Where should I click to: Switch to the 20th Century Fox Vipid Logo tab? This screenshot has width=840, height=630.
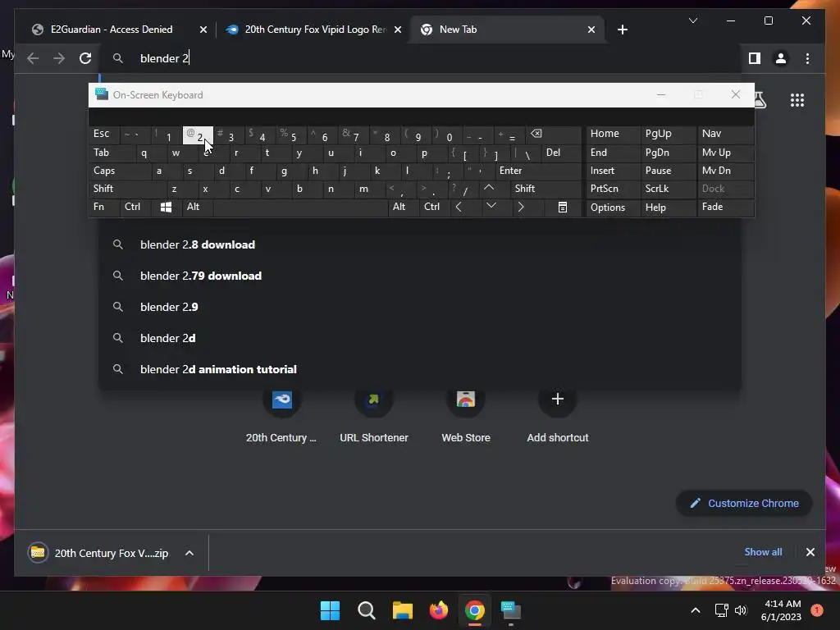coord(313,30)
